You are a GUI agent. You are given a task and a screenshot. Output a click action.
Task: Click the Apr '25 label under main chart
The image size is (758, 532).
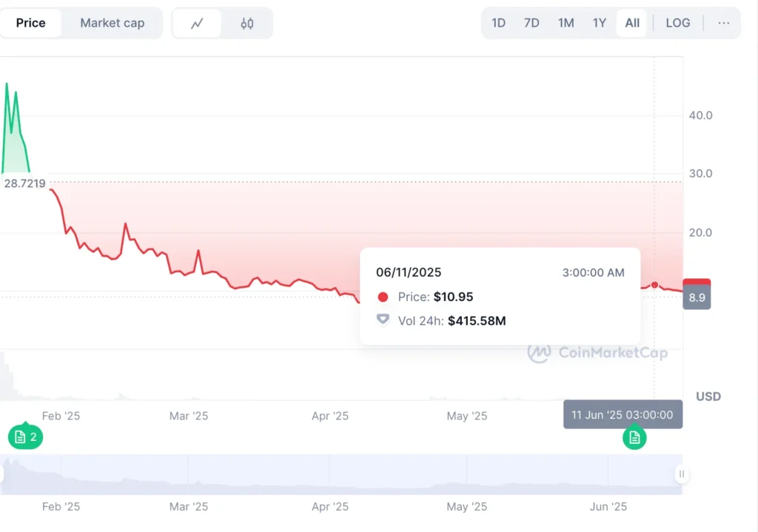pos(329,416)
